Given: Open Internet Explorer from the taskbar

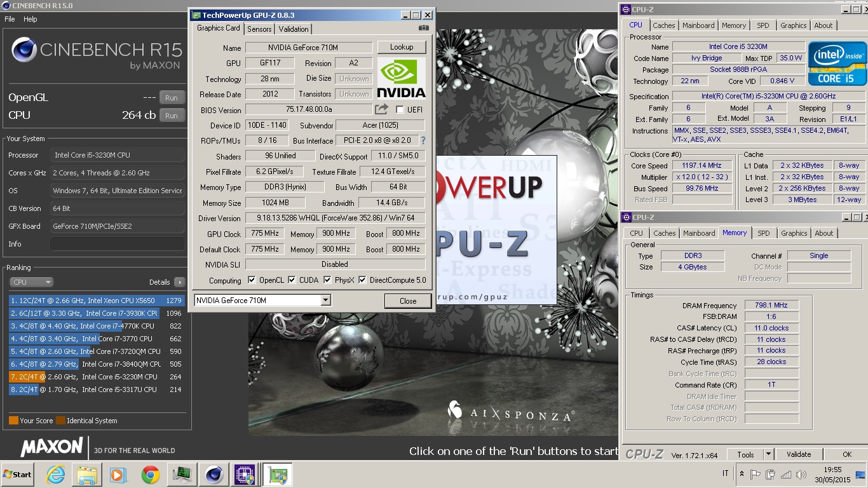Looking at the screenshot, I should point(56,475).
